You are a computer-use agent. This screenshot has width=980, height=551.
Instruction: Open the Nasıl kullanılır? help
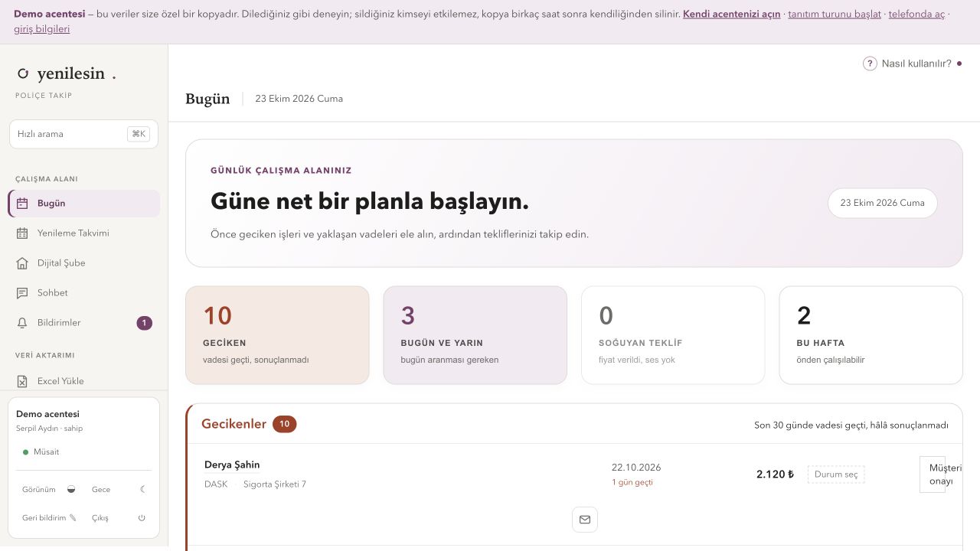pos(912,64)
